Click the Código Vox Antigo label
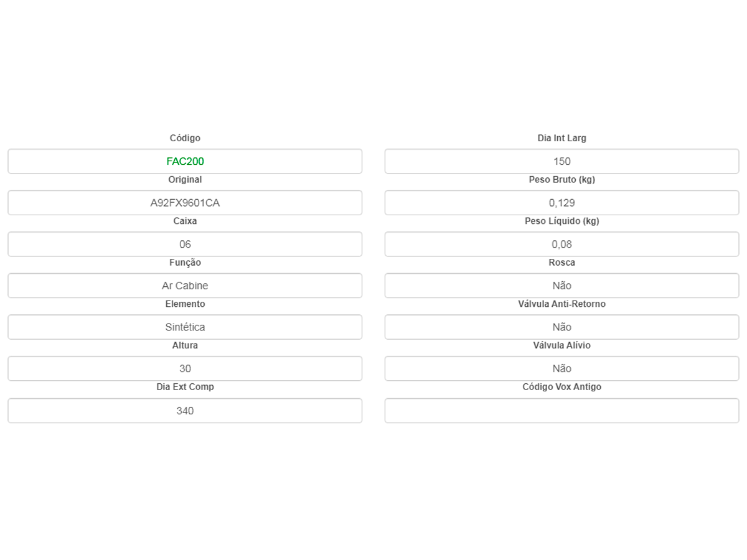Screen dimensions: 747x560 click(561, 387)
